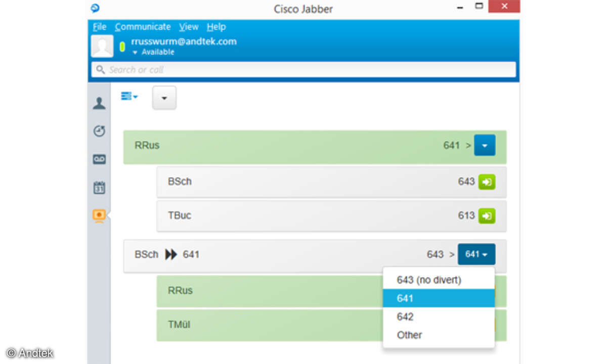Open the list view options dropdown

(x=129, y=96)
